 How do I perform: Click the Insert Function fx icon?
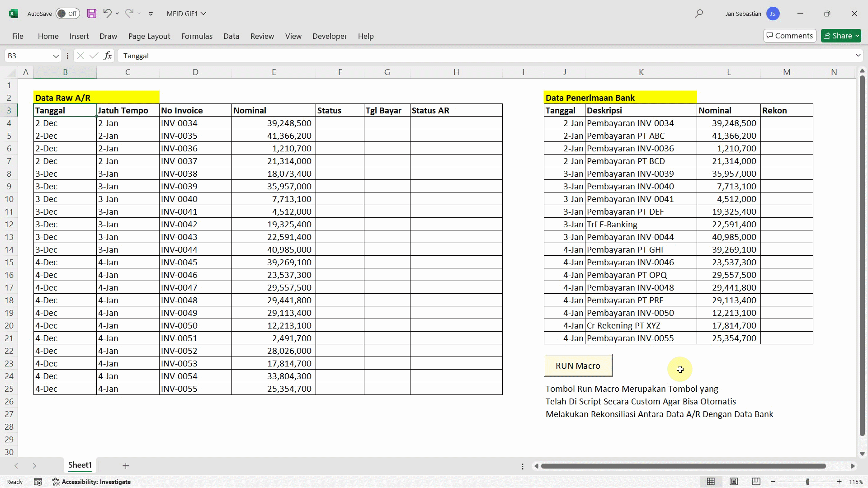pyautogui.click(x=108, y=56)
